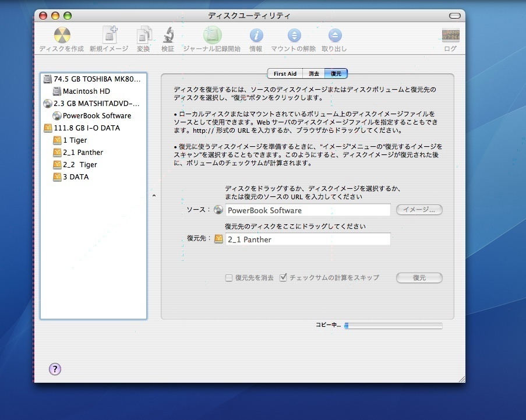Open New Image (新規イメージ) toolbar icon

click(110, 35)
